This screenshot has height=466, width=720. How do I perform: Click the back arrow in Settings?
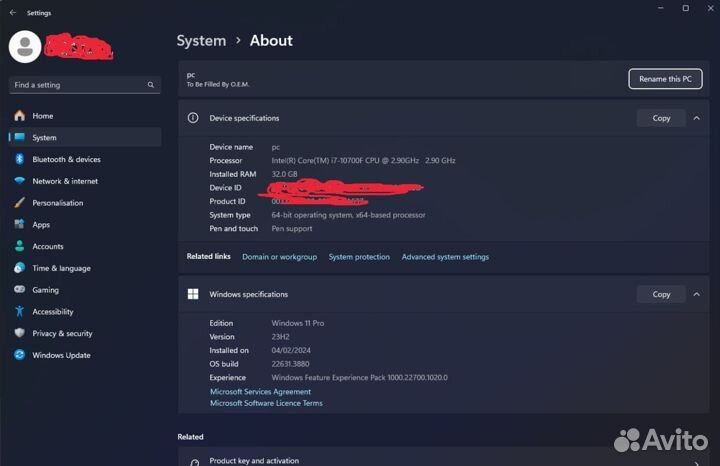pos(12,13)
